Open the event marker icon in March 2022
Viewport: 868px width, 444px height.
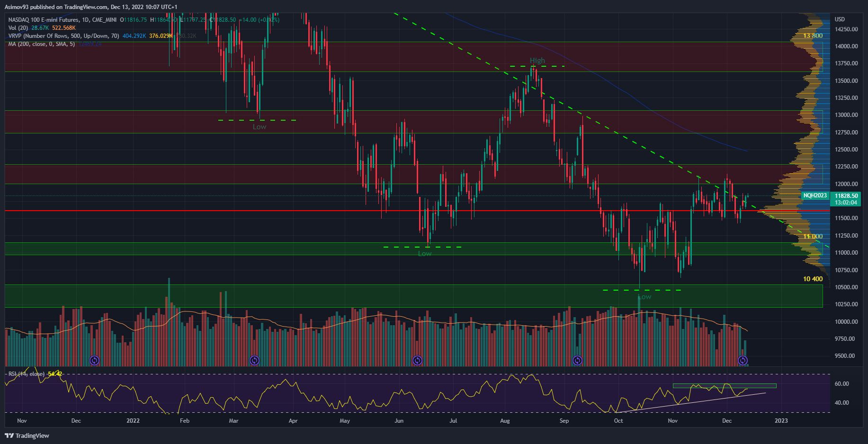254,360
